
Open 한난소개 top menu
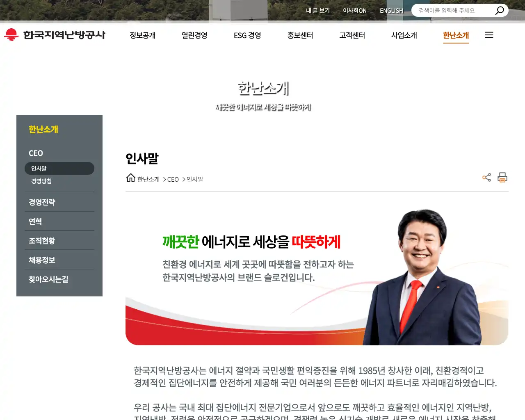tap(456, 35)
